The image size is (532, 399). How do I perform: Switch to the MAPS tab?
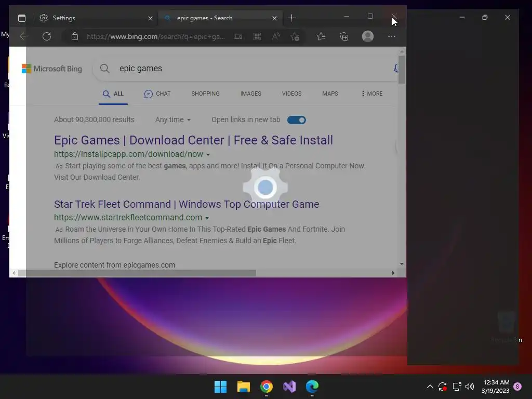[x=330, y=94]
